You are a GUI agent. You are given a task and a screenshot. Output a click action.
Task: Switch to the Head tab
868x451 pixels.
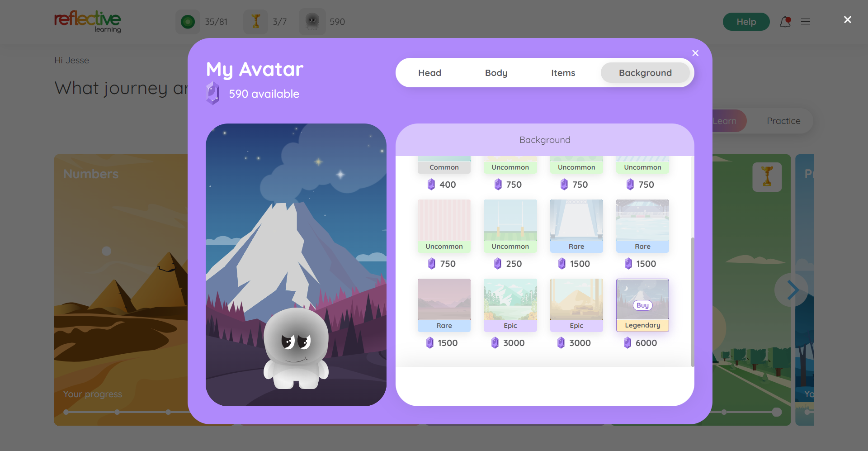pyautogui.click(x=429, y=73)
